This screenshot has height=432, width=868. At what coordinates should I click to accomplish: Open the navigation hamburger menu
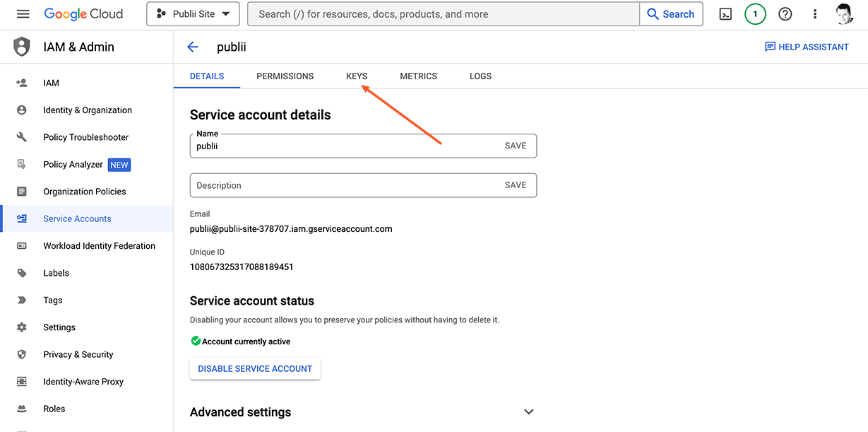[x=23, y=13]
